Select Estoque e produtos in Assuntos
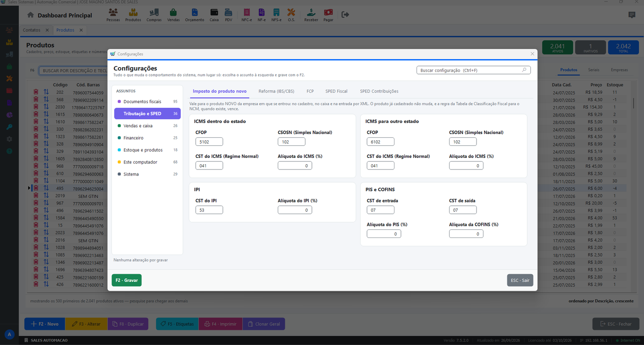This screenshot has height=345, width=644. tap(147, 150)
